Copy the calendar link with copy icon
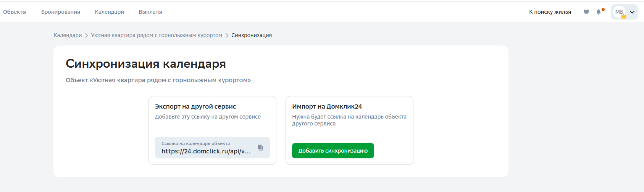 pyautogui.click(x=260, y=148)
